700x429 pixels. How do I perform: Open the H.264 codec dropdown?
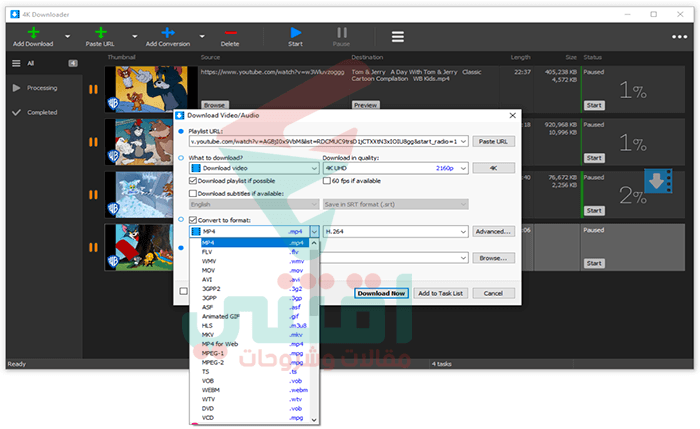[x=463, y=232]
